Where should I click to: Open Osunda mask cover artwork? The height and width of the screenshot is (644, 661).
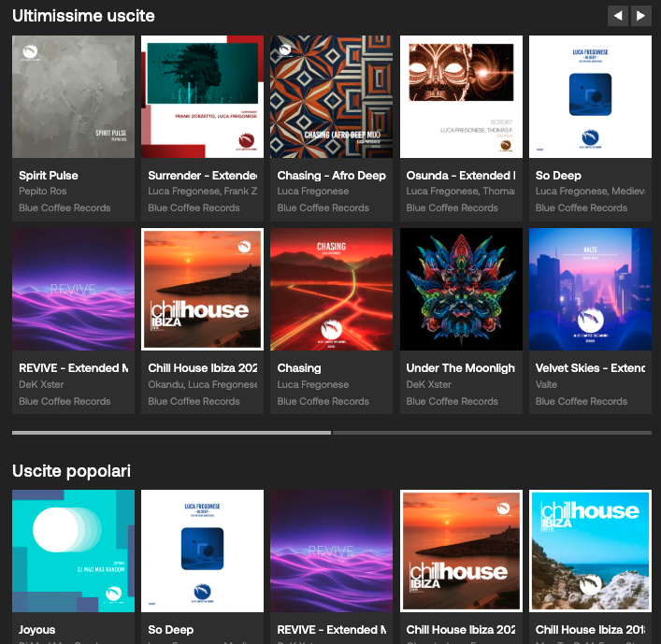(x=461, y=96)
